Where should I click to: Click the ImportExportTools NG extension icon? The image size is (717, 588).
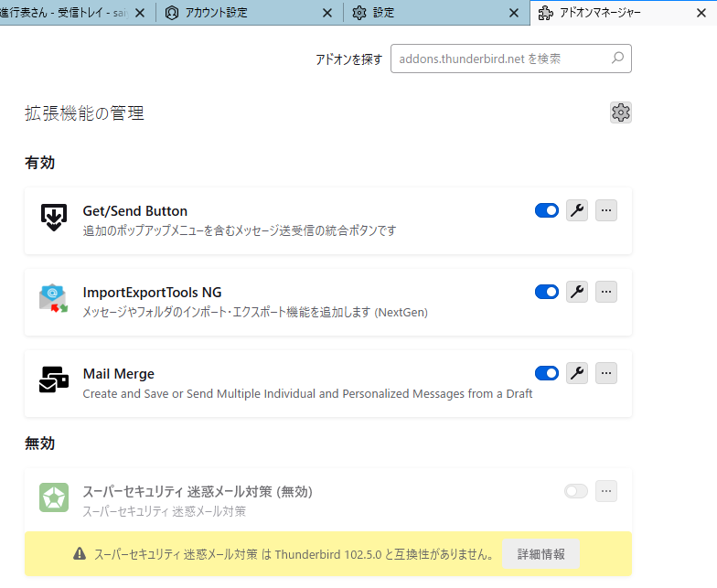click(54, 298)
